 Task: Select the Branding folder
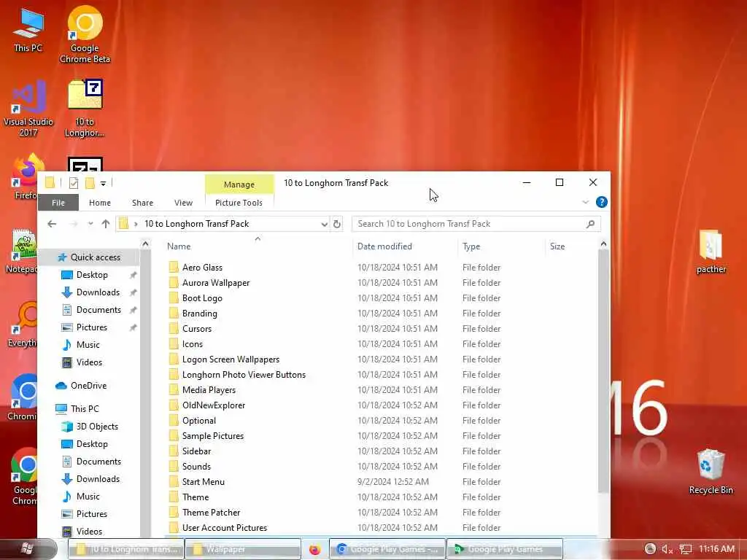199,314
